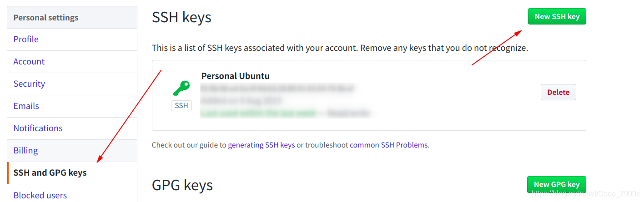Open the common SSH Problems link
Image resolution: width=644 pixels, height=202 pixels.
[x=389, y=145]
